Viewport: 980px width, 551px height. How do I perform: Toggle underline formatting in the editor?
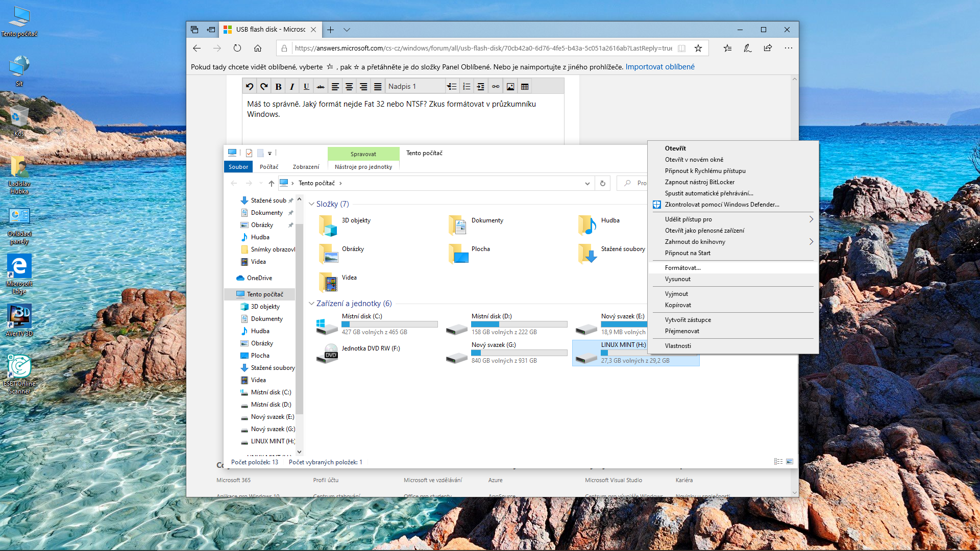(306, 87)
